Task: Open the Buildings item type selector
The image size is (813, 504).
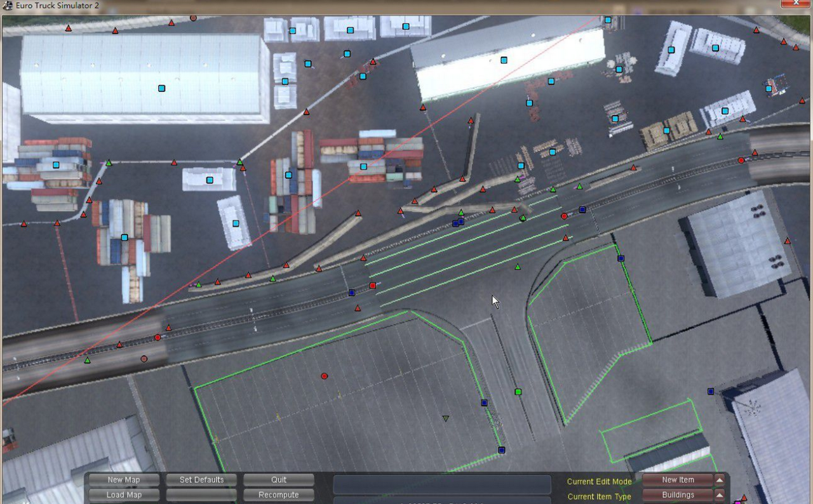Action: [x=678, y=494]
